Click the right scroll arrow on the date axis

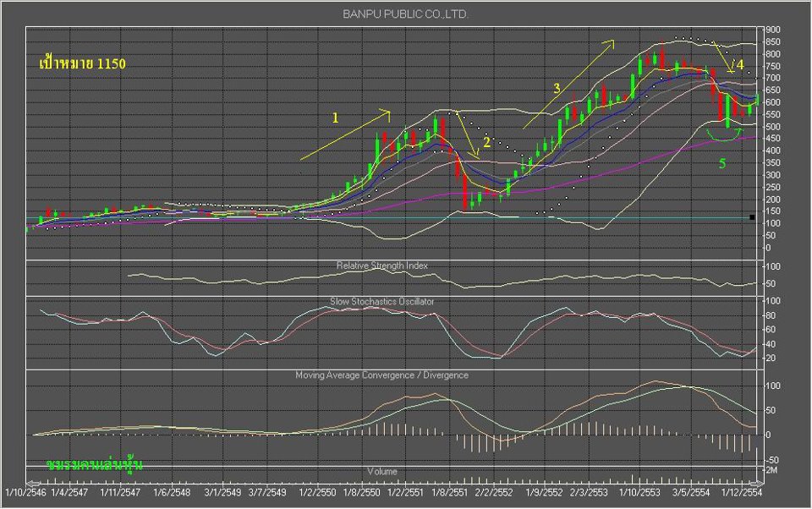[x=756, y=484]
